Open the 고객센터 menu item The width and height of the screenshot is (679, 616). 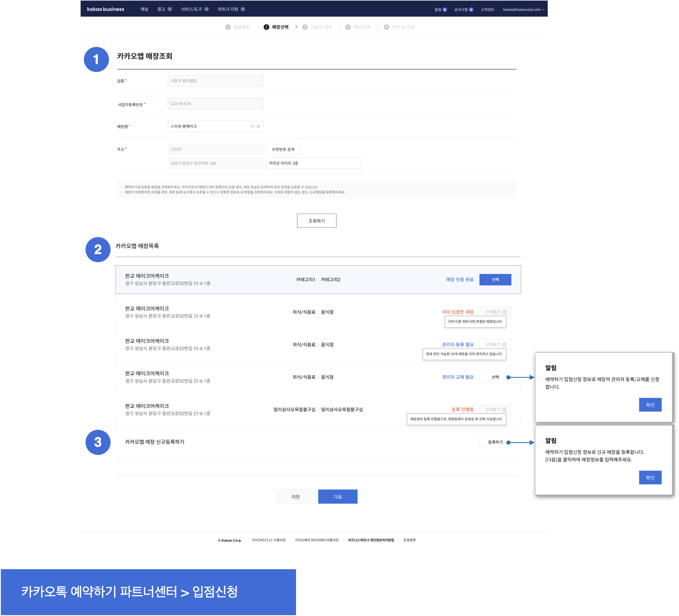pos(487,10)
